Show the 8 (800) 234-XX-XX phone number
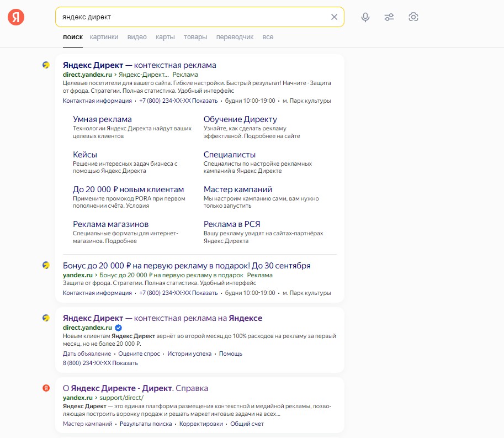This screenshot has height=438, width=504. (100, 363)
